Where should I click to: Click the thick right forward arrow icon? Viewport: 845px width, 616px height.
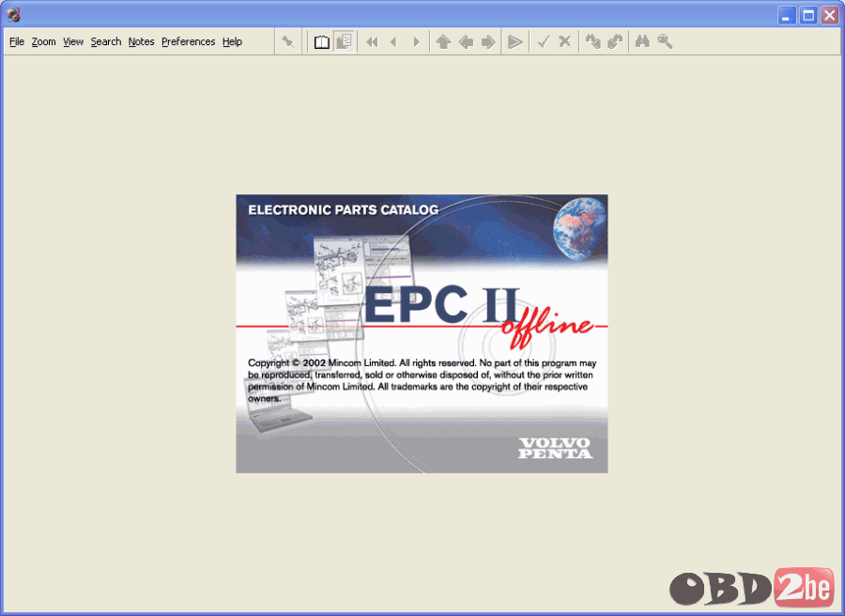click(488, 41)
